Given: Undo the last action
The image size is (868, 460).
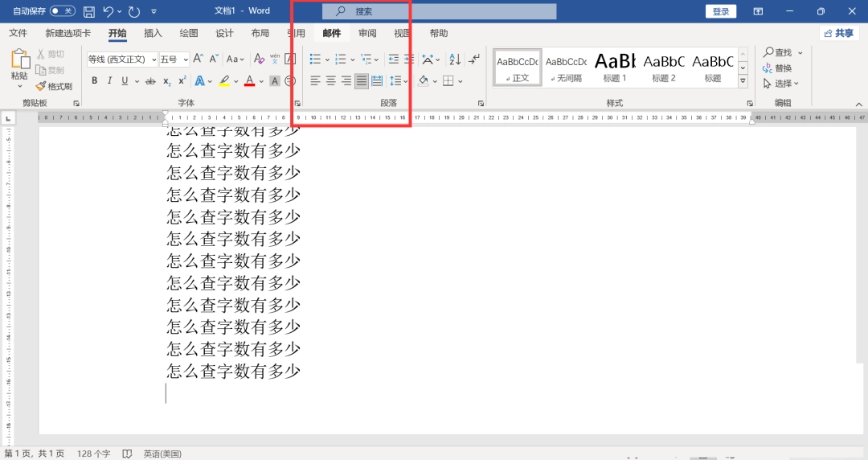Looking at the screenshot, I should (x=108, y=11).
